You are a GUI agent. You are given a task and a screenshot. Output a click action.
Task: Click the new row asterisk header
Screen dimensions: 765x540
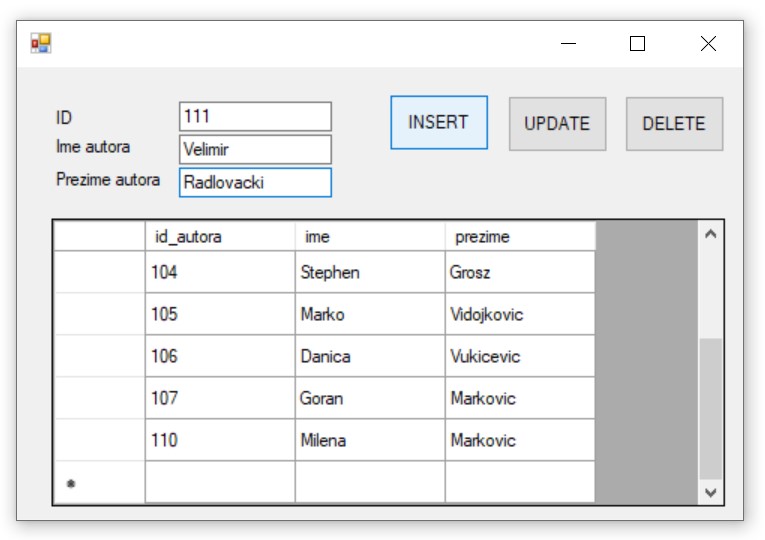click(x=99, y=483)
